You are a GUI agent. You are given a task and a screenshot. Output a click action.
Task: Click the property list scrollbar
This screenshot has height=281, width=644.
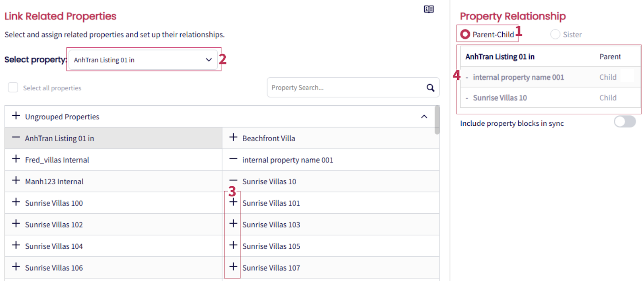[x=437, y=120]
